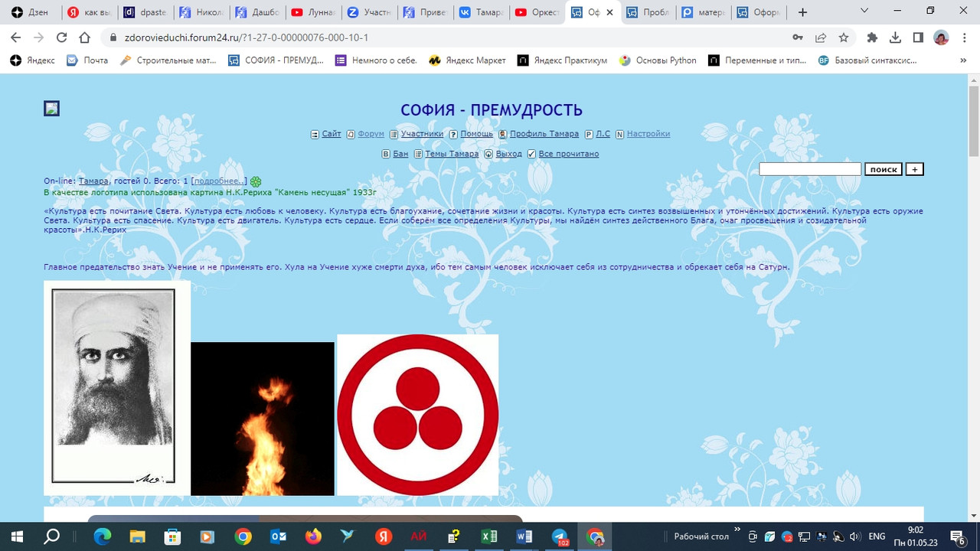Screen dimensions: 980x551
Task: Open the Яндекс bookmark
Action: pyautogui.click(x=32, y=60)
